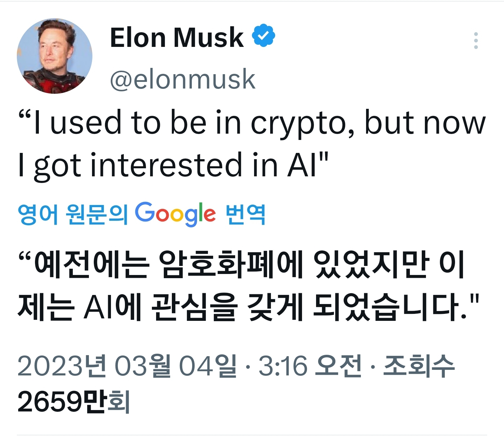
Task: Click the timestamp '3:16 오전'
Action: (x=310, y=366)
